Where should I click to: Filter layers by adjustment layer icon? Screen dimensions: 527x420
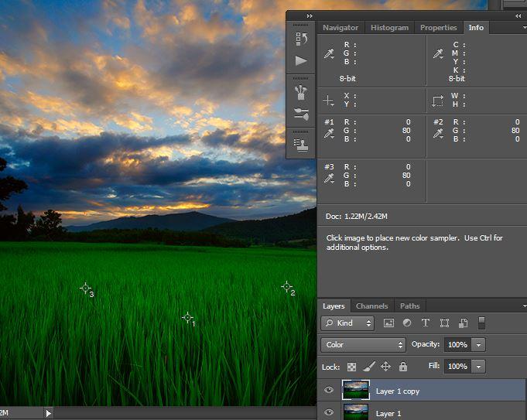pyautogui.click(x=407, y=323)
